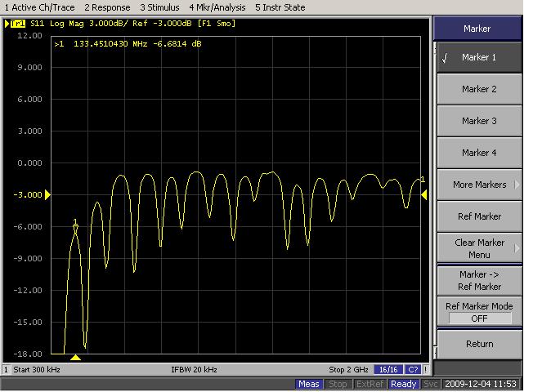
Task: Click the Log Mag format label
Action: pyautogui.click(x=67, y=24)
